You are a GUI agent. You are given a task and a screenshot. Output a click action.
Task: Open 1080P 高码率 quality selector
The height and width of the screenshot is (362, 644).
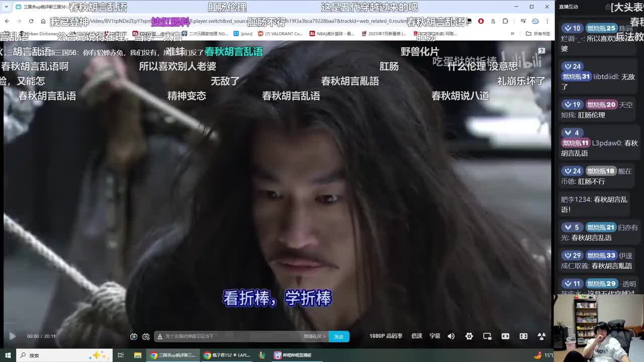pos(386,336)
